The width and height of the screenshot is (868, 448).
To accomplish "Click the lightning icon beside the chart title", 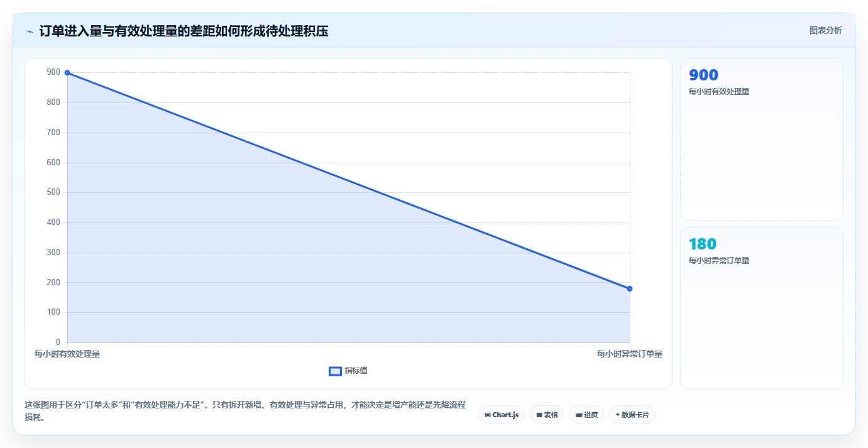I will [x=30, y=31].
